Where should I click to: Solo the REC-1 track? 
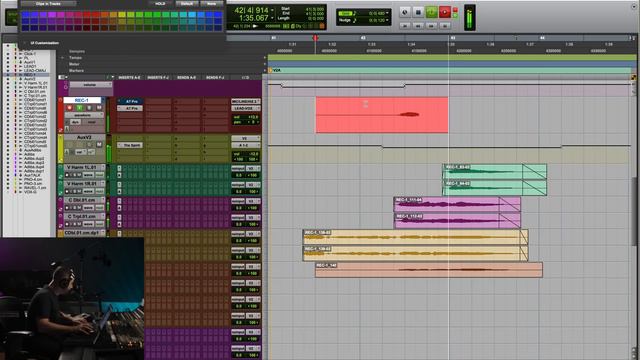[x=89, y=108]
